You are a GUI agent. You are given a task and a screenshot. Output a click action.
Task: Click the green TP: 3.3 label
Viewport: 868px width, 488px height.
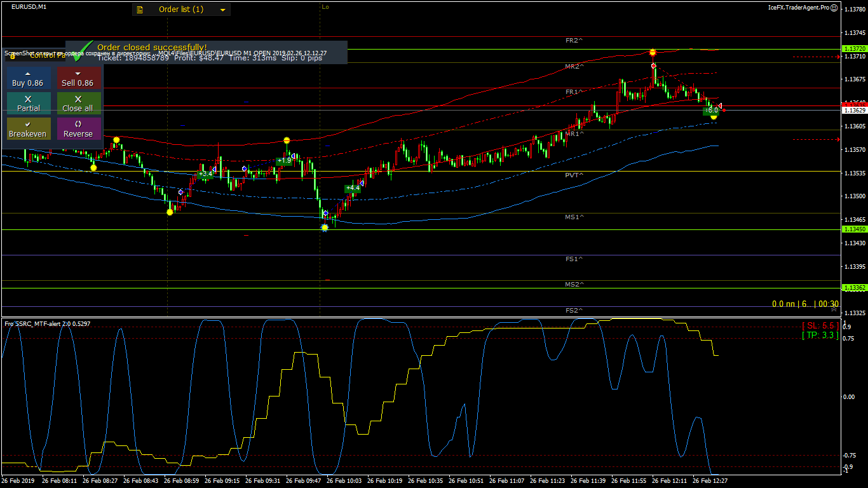tap(820, 335)
